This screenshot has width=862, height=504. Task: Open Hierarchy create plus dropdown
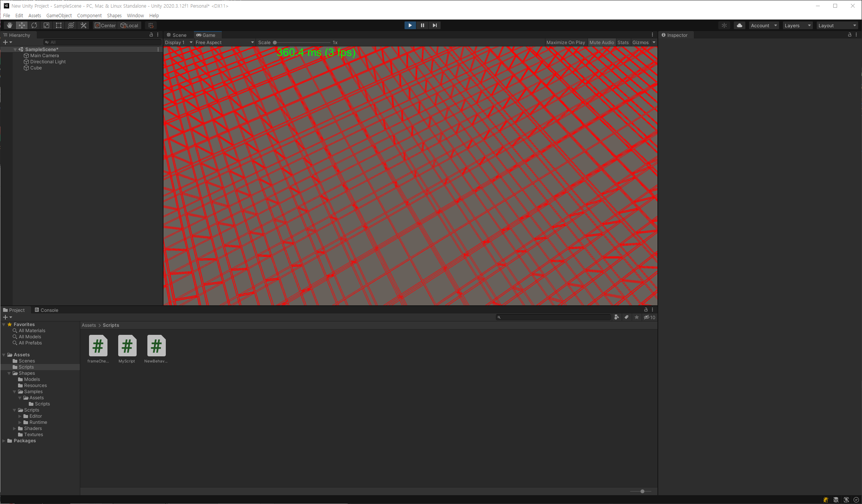(8, 42)
